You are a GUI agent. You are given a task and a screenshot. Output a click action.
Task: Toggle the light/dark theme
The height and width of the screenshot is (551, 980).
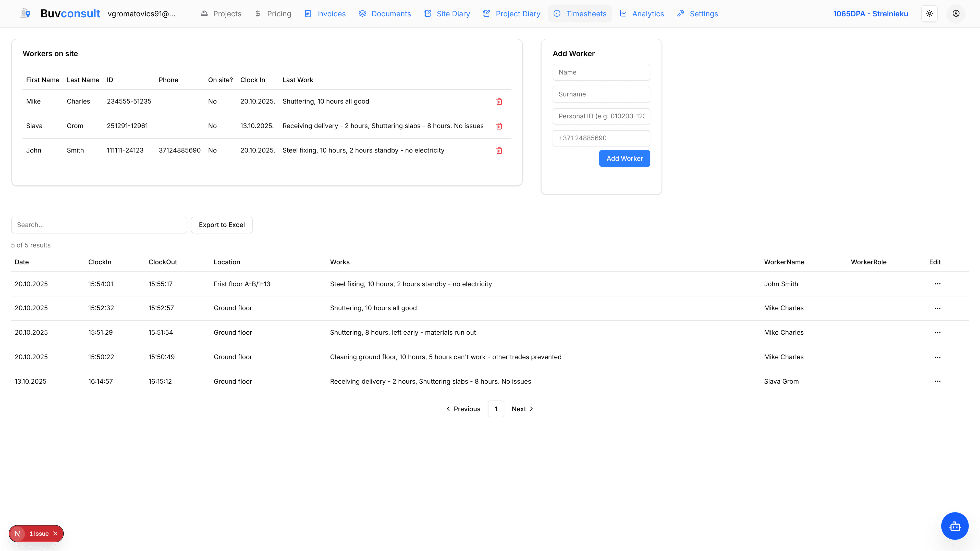click(x=929, y=13)
